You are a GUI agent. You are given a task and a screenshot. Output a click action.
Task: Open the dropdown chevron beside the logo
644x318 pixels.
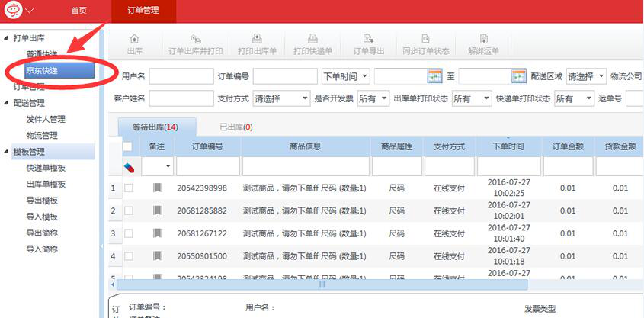30,11
